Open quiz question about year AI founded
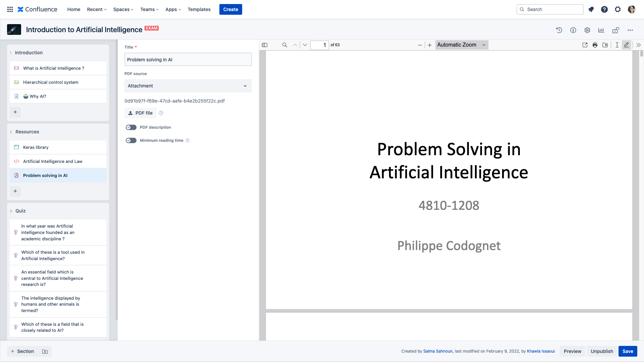The image size is (644, 362). tap(58, 232)
